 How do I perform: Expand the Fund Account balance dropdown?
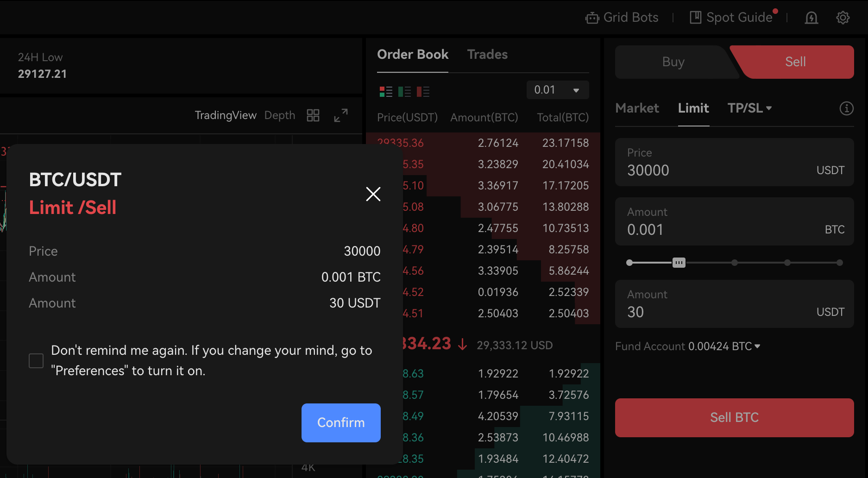coord(757,346)
